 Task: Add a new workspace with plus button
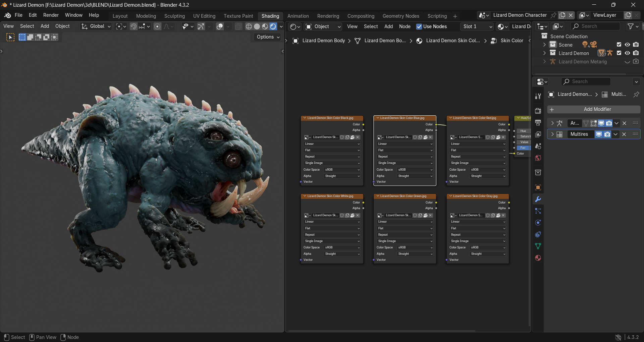[455, 16]
